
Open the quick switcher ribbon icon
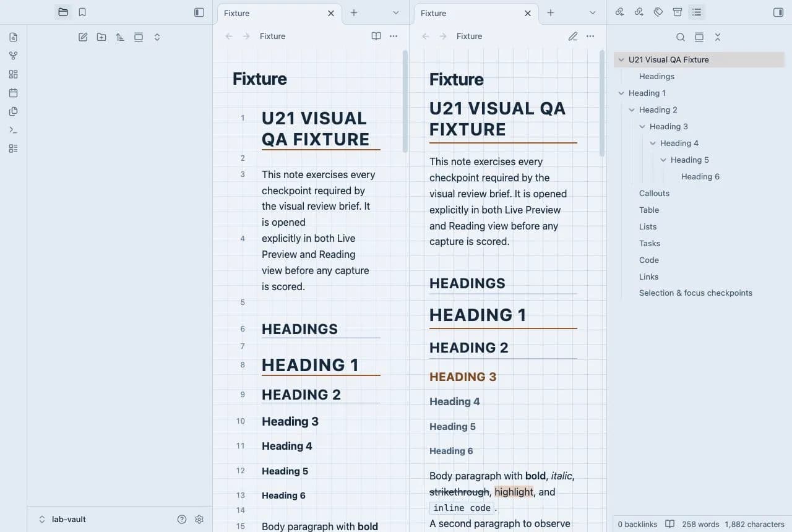(14, 37)
